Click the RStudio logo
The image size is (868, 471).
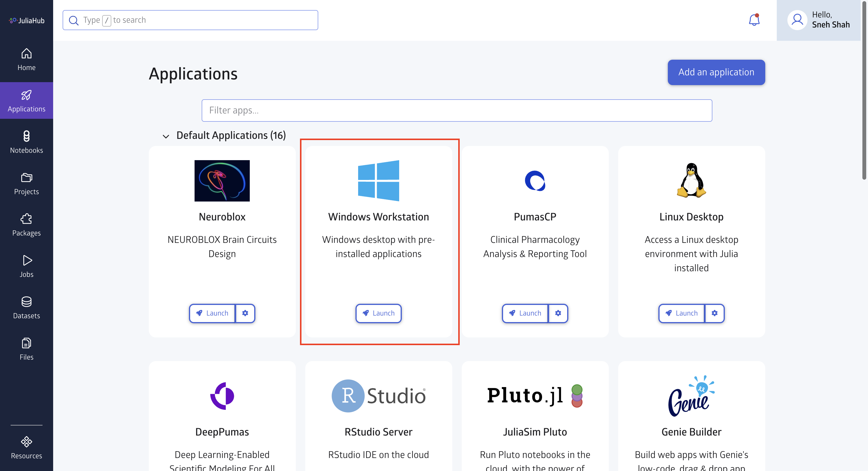click(378, 396)
